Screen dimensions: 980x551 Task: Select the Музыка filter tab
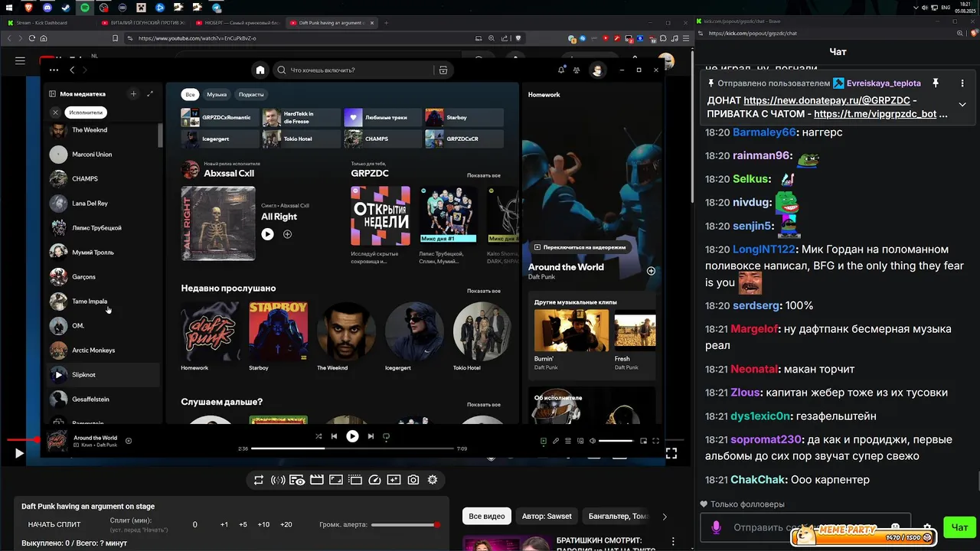pyautogui.click(x=217, y=94)
